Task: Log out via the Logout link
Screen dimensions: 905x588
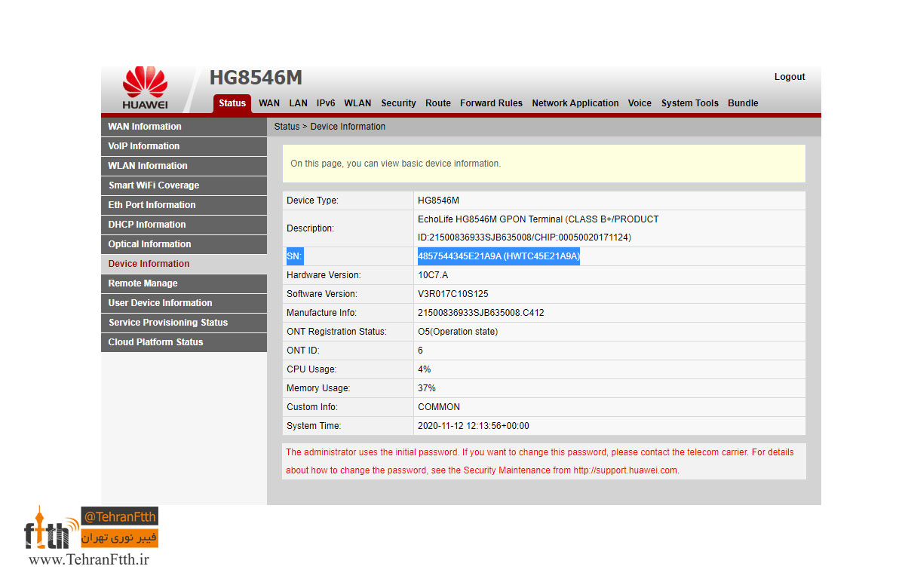Action: tap(790, 77)
